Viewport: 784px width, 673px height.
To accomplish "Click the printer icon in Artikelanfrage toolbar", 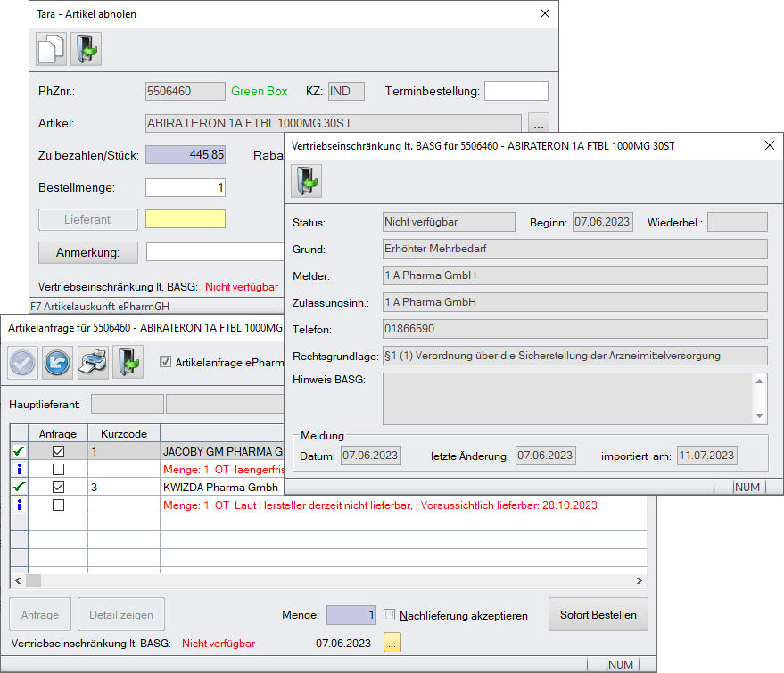I will click(x=93, y=363).
